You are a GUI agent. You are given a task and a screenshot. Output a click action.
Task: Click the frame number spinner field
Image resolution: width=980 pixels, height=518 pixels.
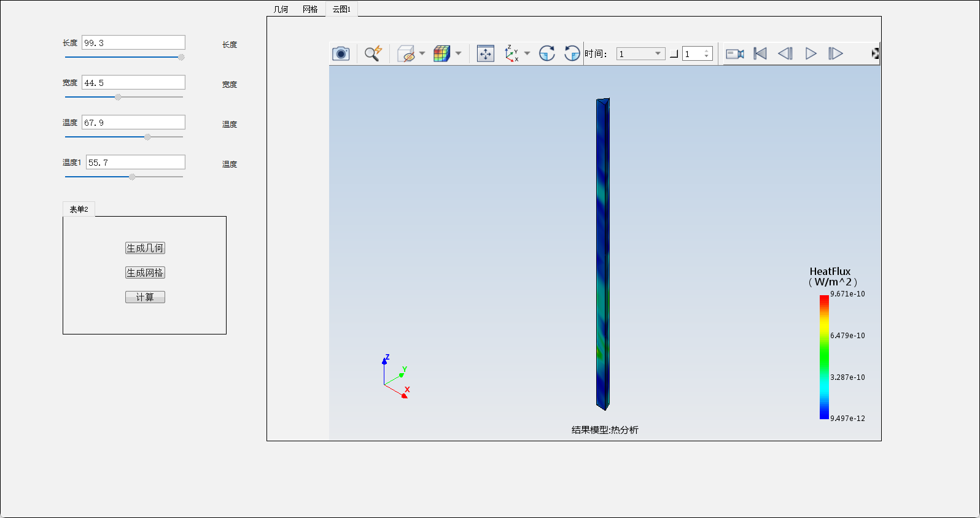pyautogui.click(x=697, y=54)
